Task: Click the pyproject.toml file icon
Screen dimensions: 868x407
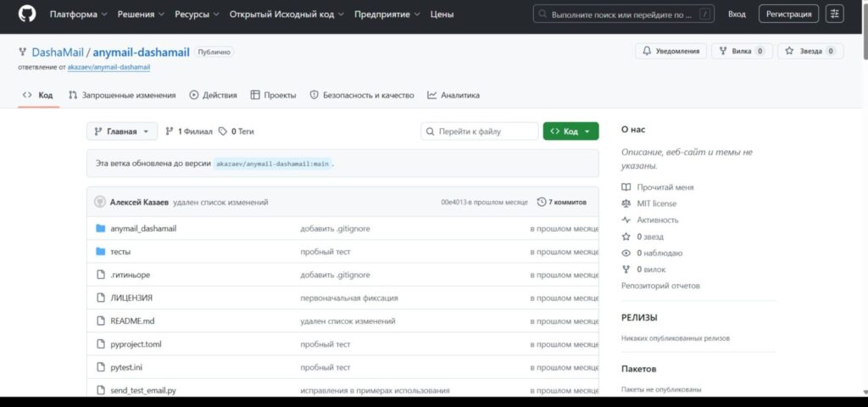Action: pos(100,344)
